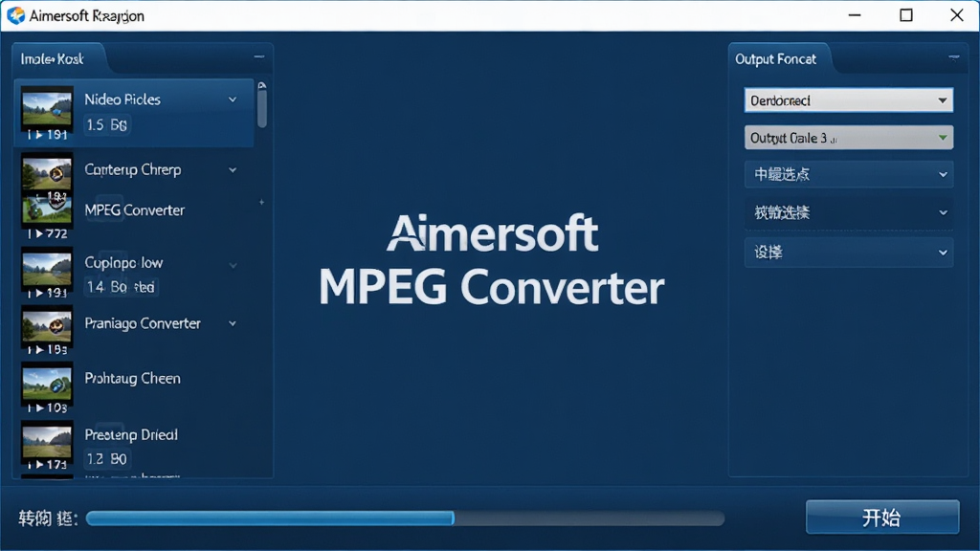980x551 pixels.
Task: Click the file list scrollbar
Action: tap(262, 109)
